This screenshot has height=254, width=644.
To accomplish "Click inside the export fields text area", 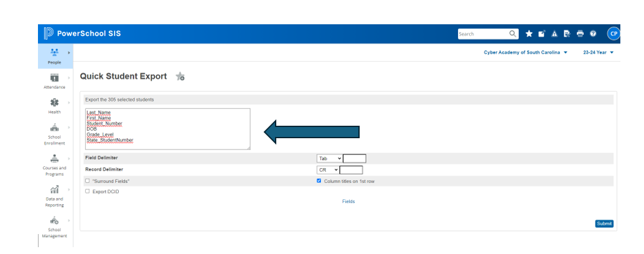I will pyautogui.click(x=167, y=129).
